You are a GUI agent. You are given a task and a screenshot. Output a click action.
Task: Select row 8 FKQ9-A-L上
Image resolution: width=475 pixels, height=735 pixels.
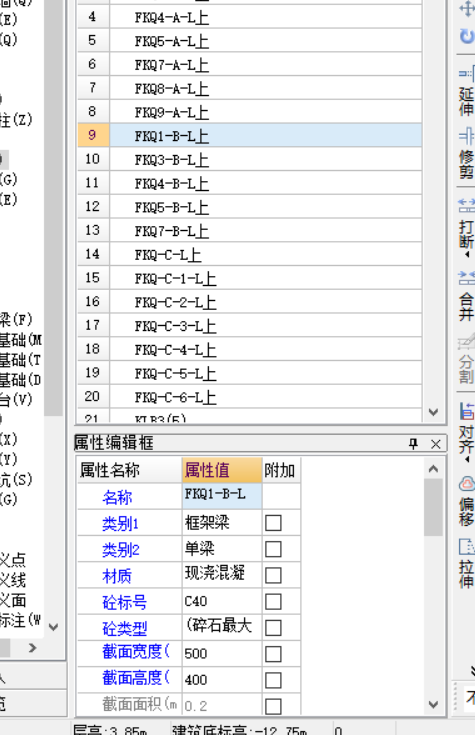point(249,112)
